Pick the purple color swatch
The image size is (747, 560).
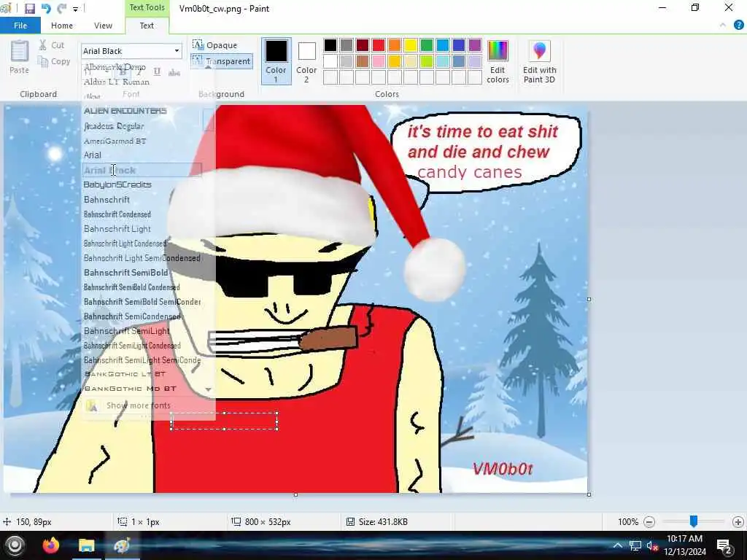(x=475, y=45)
